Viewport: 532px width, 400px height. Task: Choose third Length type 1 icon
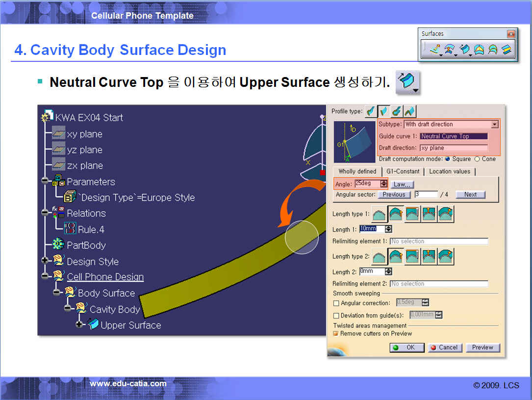tap(412, 214)
